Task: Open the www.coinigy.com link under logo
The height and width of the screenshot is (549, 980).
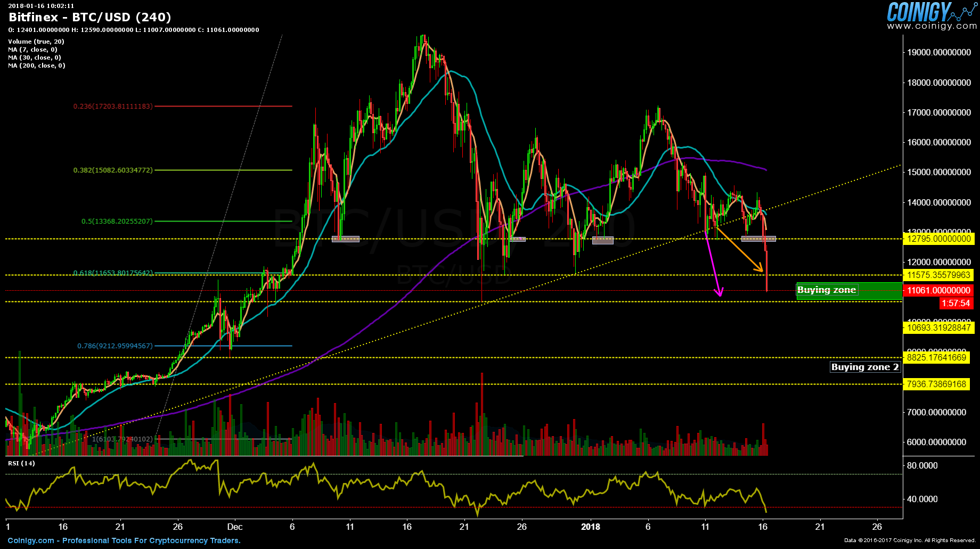Action: point(932,26)
